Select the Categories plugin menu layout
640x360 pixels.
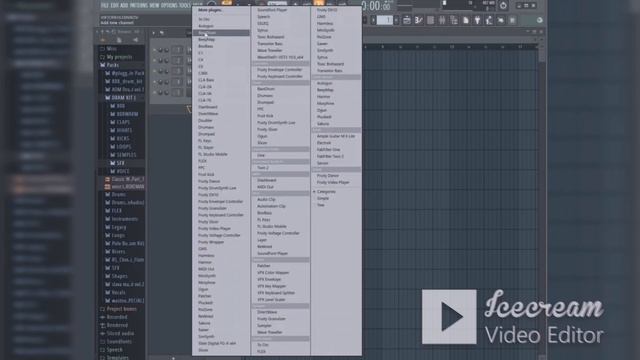(326, 191)
